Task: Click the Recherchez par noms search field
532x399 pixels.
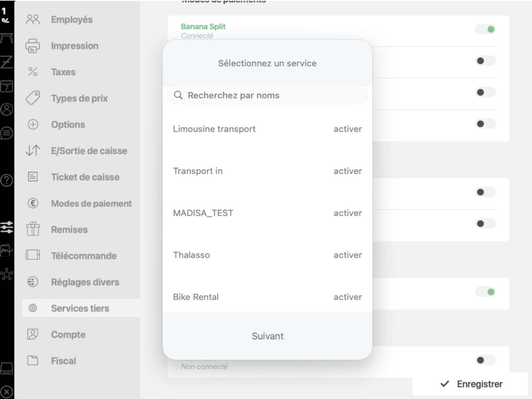Action: [x=267, y=95]
